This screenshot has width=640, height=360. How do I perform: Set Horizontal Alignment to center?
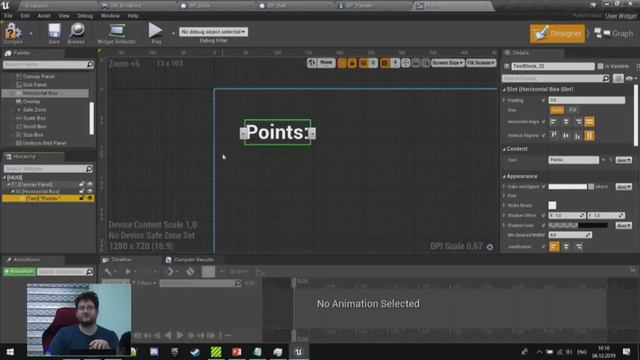[566, 122]
